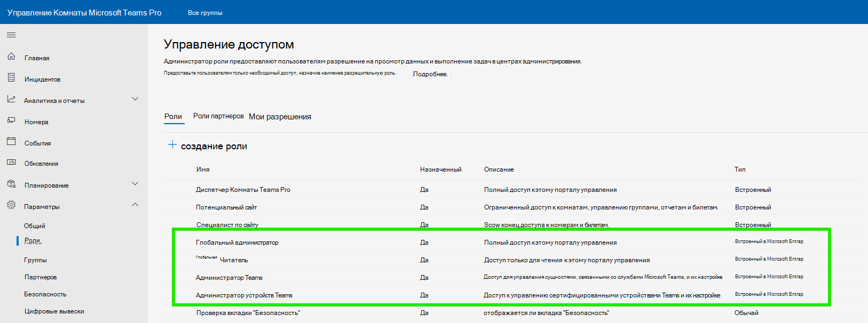Open Главная in sidebar
The width and height of the screenshot is (868, 323).
point(37,58)
